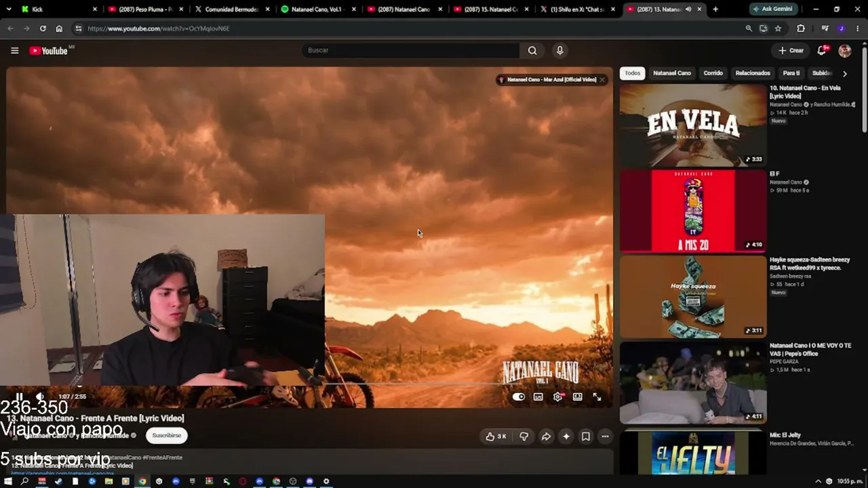Click the YouTube search field
The width and height of the screenshot is (868, 488).
(410, 50)
